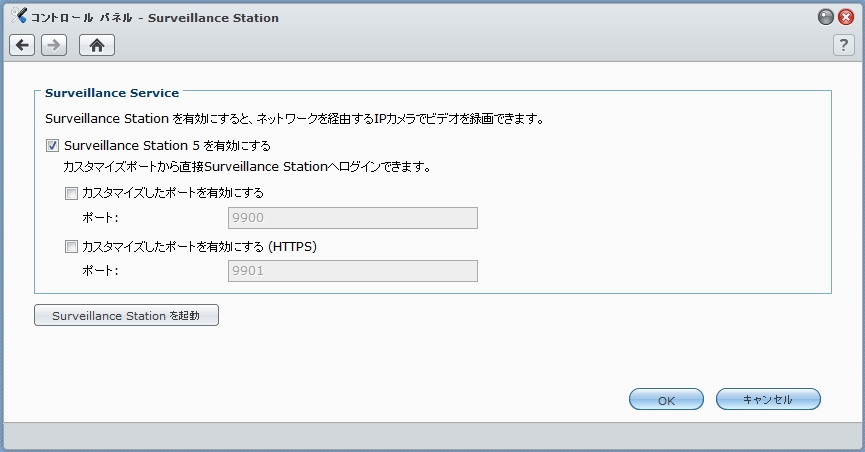Return to Control Panel home
This screenshot has height=452, width=865.
tap(97, 45)
